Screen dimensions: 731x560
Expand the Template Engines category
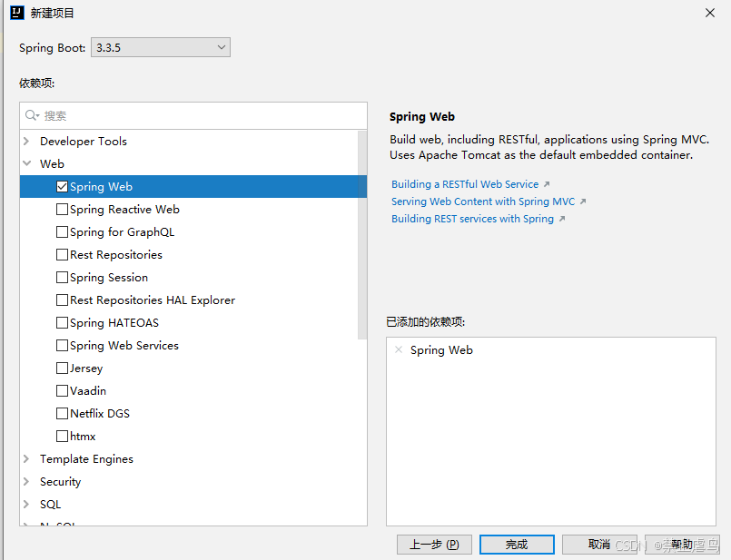26,459
